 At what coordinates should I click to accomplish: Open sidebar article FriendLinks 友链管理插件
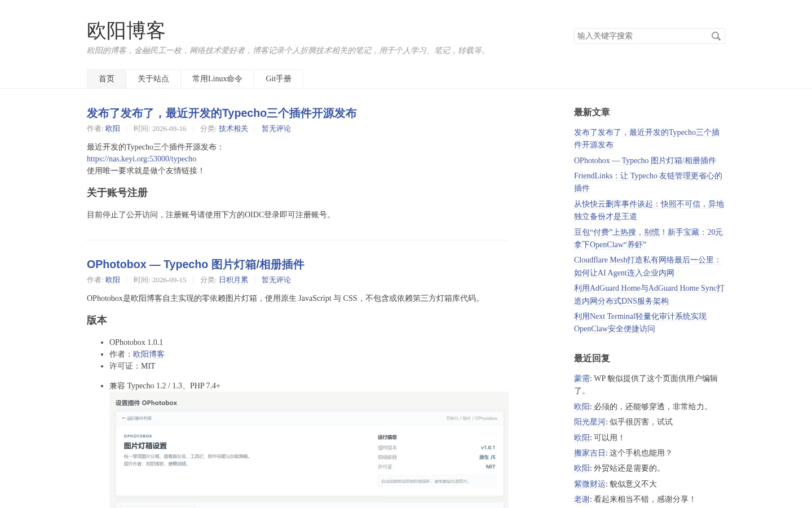click(x=648, y=182)
